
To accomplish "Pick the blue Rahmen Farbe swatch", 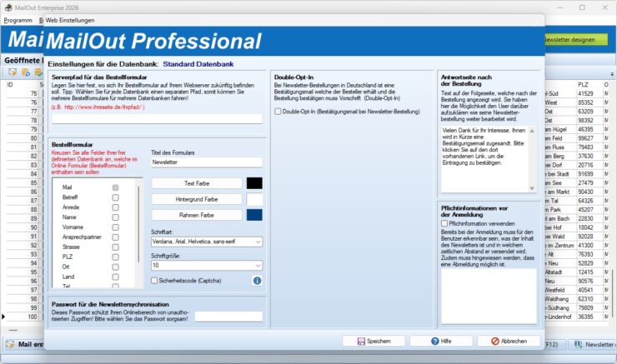I will (254, 215).
